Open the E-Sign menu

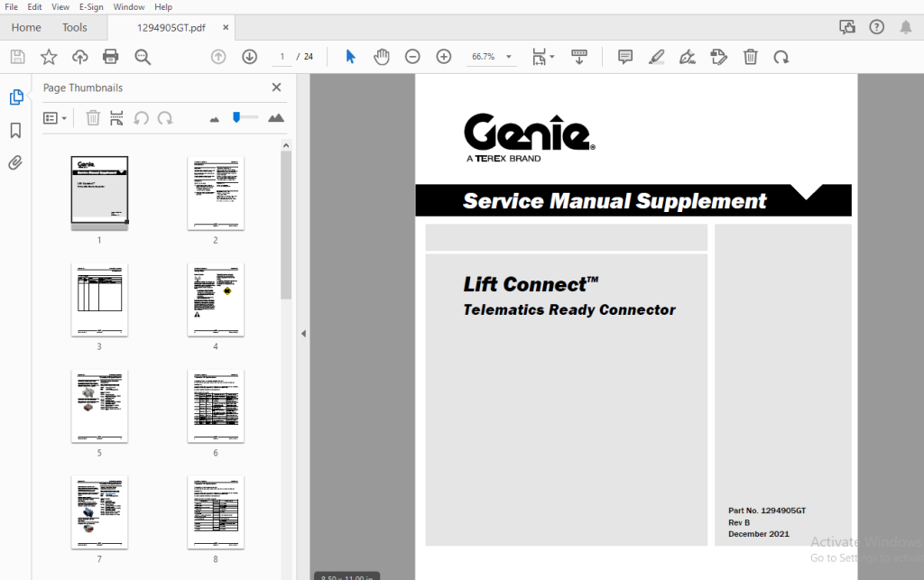point(91,6)
